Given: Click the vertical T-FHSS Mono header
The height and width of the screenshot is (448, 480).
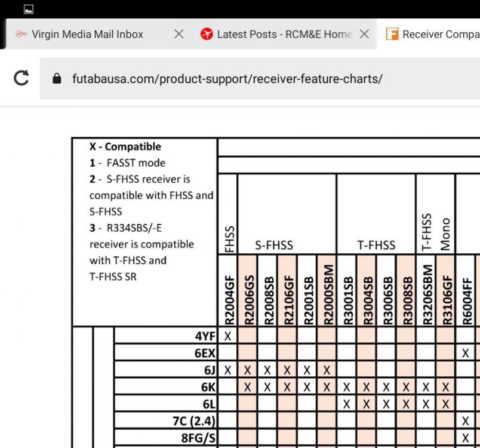Looking at the screenshot, I should pos(436,232).
